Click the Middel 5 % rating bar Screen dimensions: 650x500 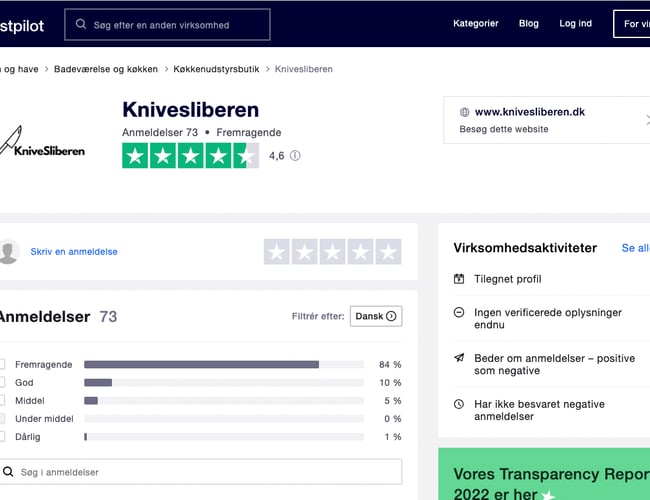coord(224,400)
